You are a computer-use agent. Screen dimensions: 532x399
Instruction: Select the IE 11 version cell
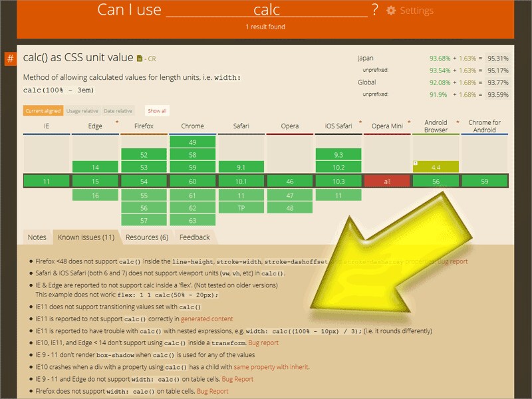(x=47, y=181)
